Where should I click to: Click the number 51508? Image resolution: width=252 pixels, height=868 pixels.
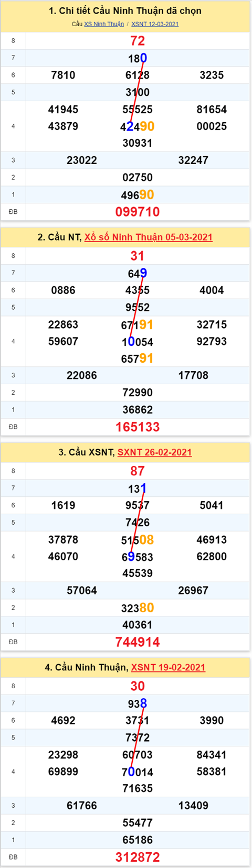(x=138, y=540)
